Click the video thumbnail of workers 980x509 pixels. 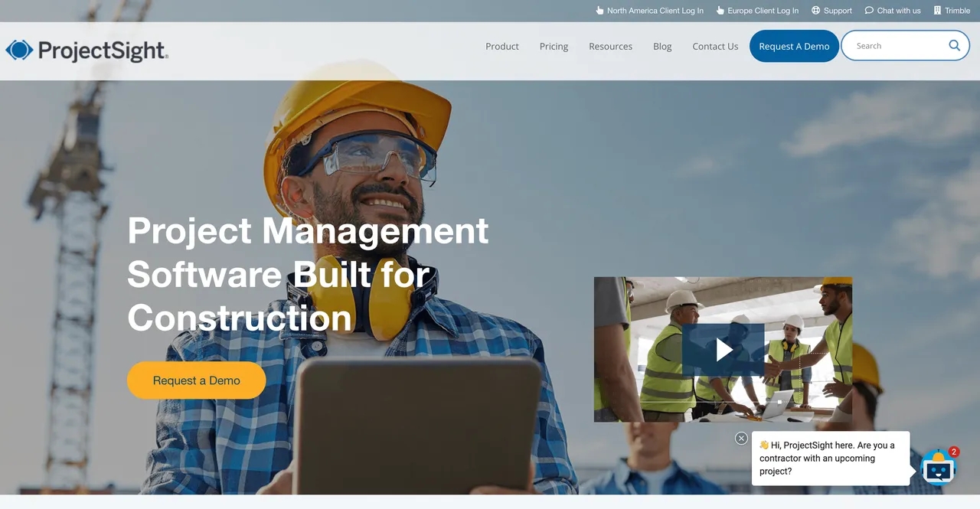click(x=723, y=350)
